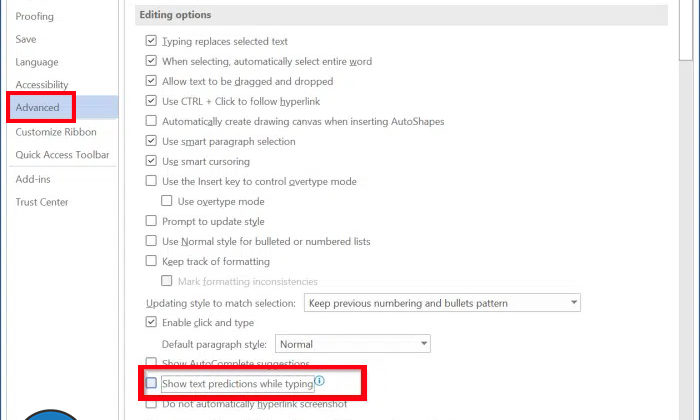Toggle Use CTRL + Click to follow hyperlink
Screen dimensions: 700x420
152,101
